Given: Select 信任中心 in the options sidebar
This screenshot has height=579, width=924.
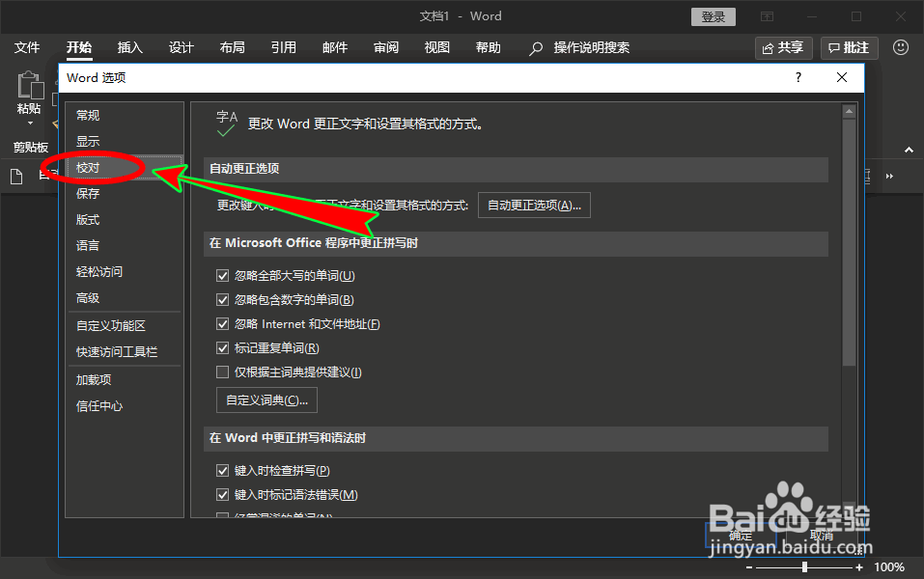Looking at the screenshot, I should click(x=125, y=406).
